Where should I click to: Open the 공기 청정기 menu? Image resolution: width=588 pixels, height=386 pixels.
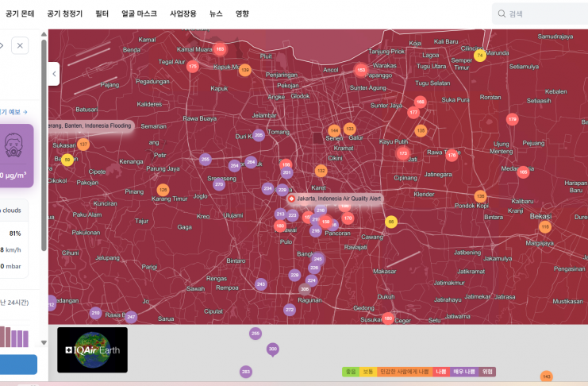[x=64, y=14]
